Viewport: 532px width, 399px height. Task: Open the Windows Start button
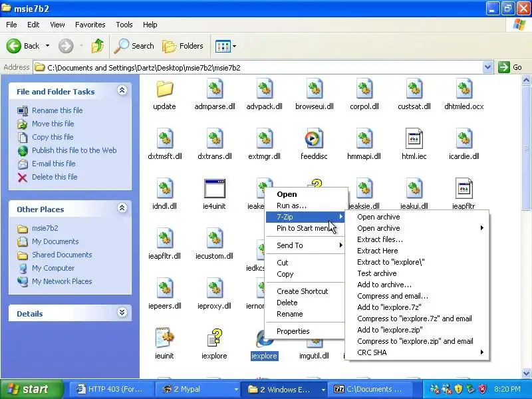pos(31,389)
